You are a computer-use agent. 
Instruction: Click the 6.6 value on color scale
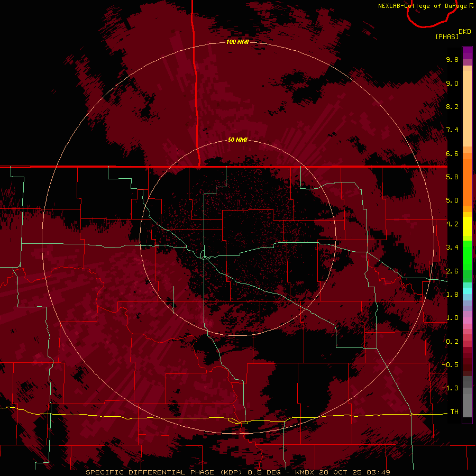[452, 153]
